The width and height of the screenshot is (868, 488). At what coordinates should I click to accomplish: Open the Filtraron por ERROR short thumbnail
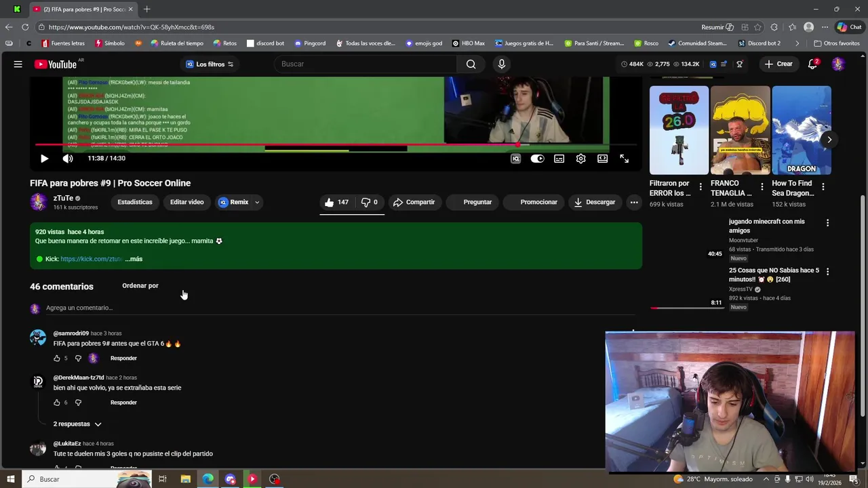click(x=679, y=130)
